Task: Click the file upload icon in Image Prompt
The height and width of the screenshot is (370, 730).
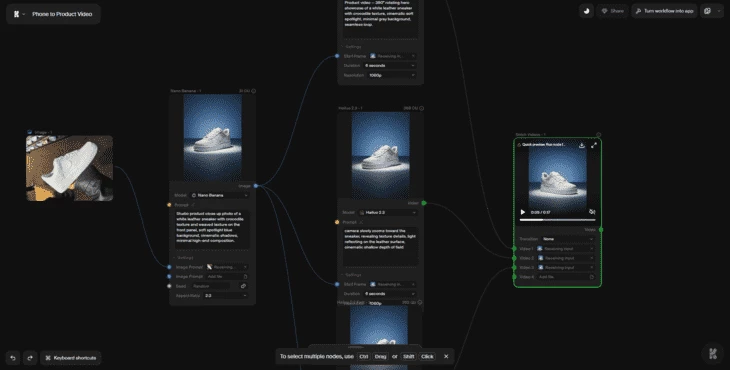Action: pos(245,276)
